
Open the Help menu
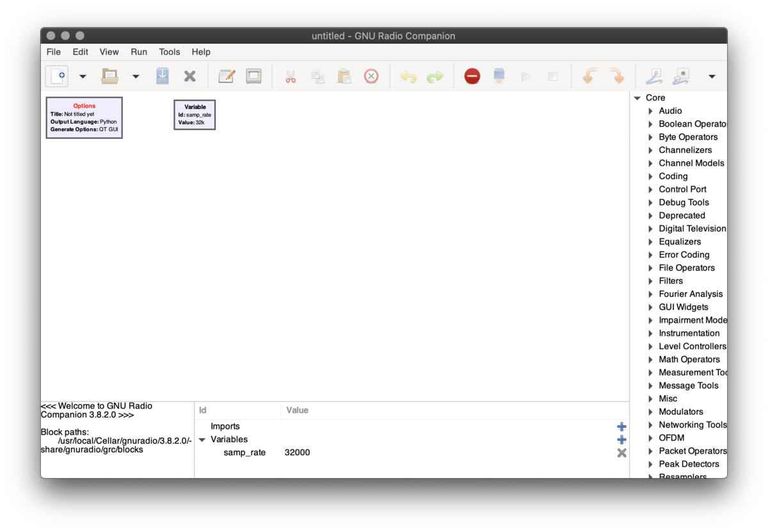point(201,52)
